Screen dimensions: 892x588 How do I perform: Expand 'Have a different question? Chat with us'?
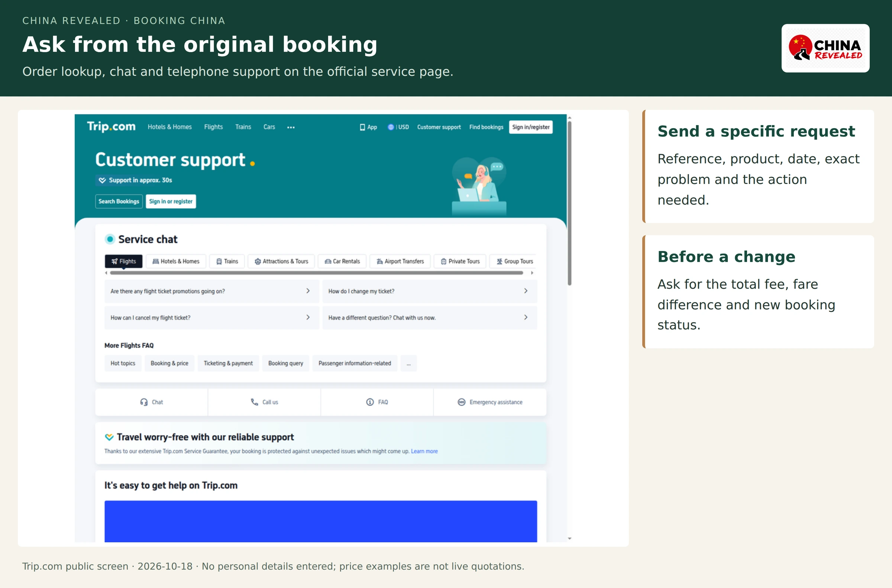click(x=430, y=318)
